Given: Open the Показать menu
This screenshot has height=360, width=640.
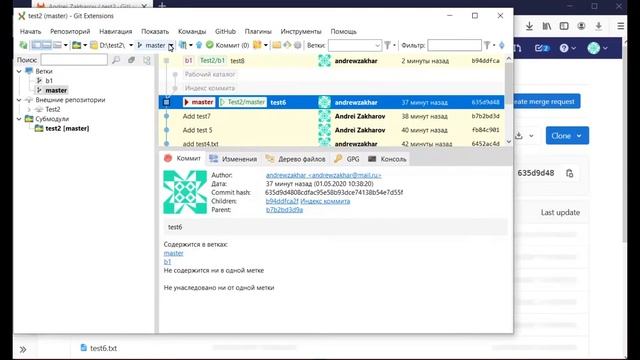Looking at the screenshot, I should (x=155, y=31).
